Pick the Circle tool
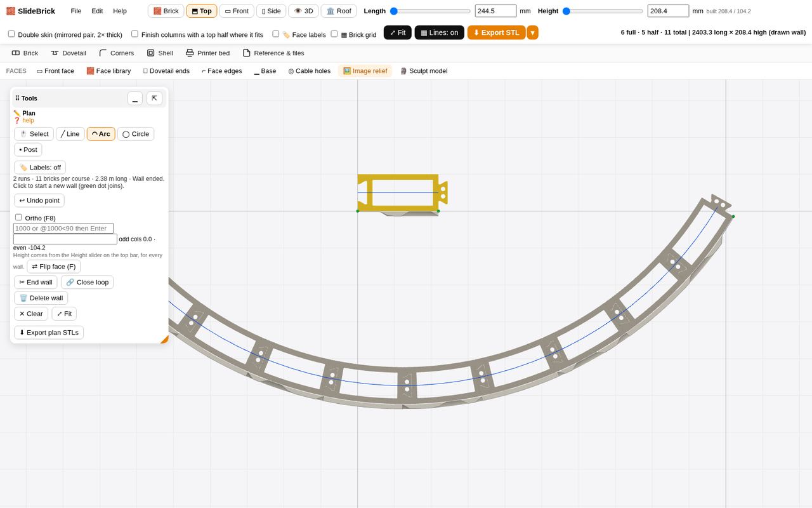The height and width of the screenshot is (508, 812). coord(136,134)
